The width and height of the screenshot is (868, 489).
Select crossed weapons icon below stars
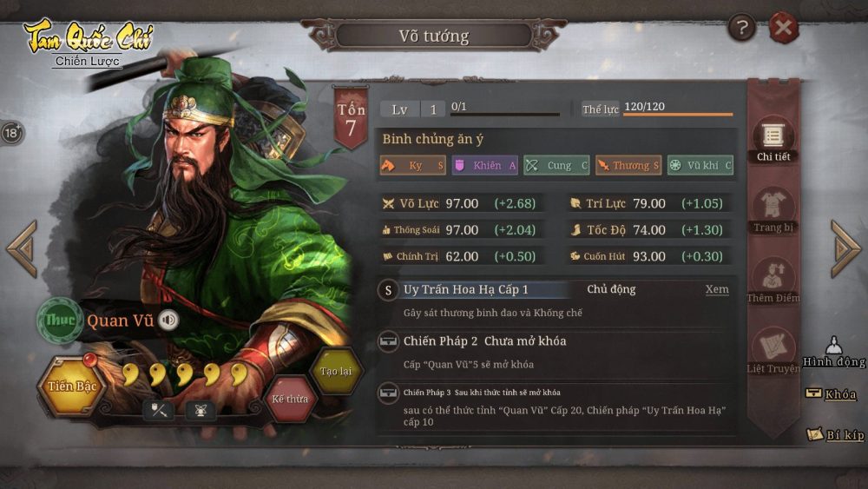click(x=159, y=410)
